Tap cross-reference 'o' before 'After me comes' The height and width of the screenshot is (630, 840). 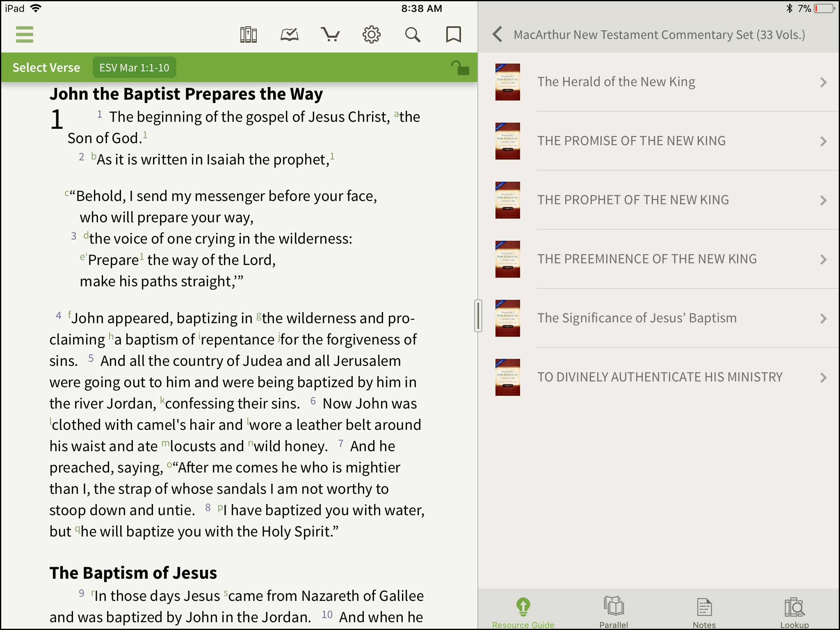(x=169, y=465)
